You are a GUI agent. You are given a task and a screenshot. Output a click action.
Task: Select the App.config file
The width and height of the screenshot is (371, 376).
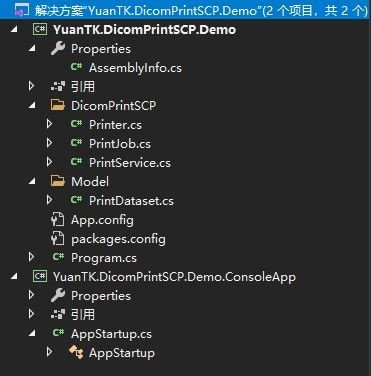[102, 220]
